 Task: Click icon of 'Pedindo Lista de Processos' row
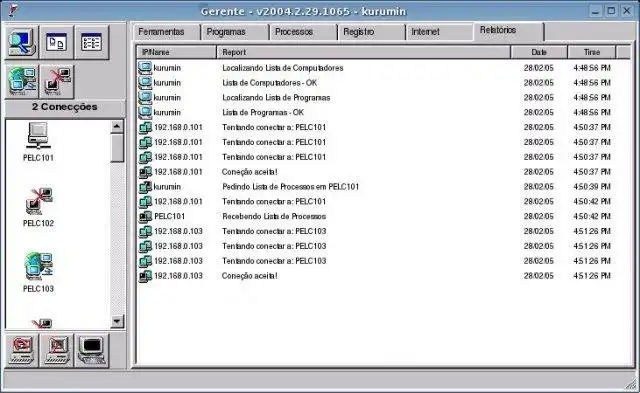coord(145,187)
